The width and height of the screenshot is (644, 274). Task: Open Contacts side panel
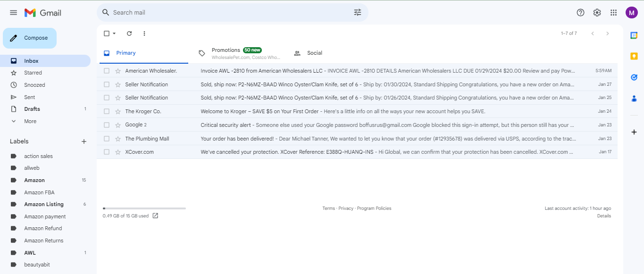(634, 99)
